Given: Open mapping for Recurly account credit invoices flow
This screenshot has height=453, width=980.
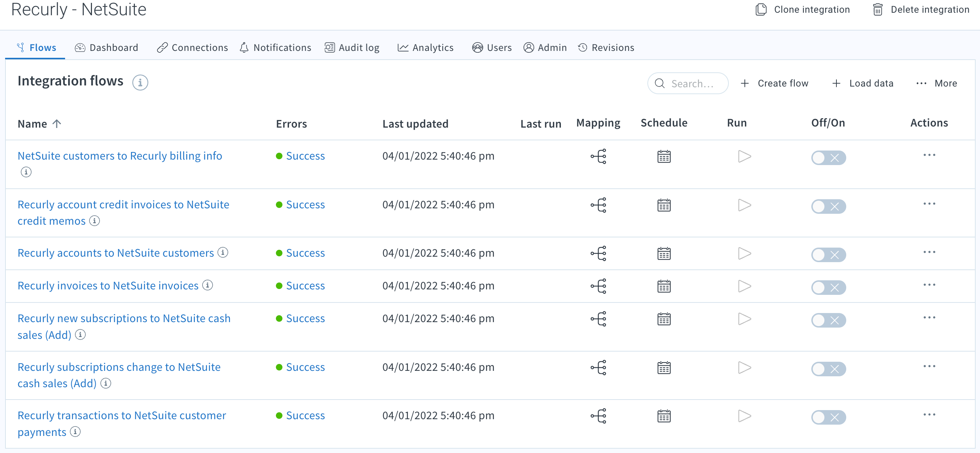Looking at the screenshot, I should click(598, 205).
